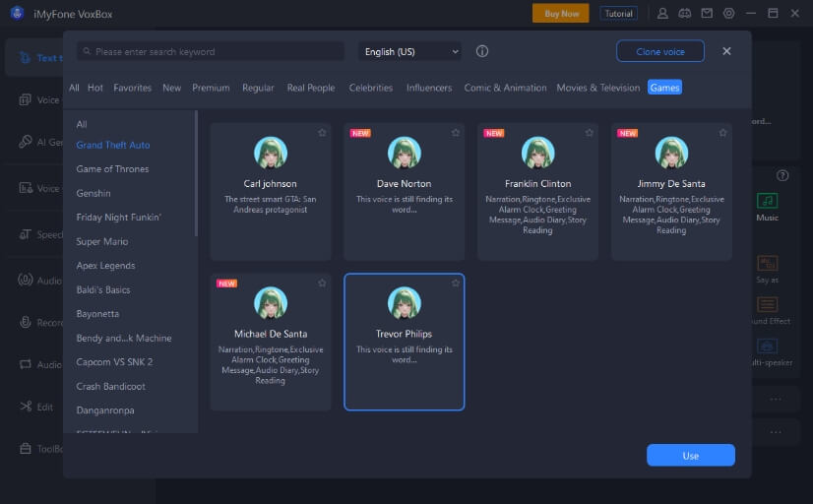Screen dimensions: 813x504
Task: Close the voice selection dialog
Action: (726, 51)
